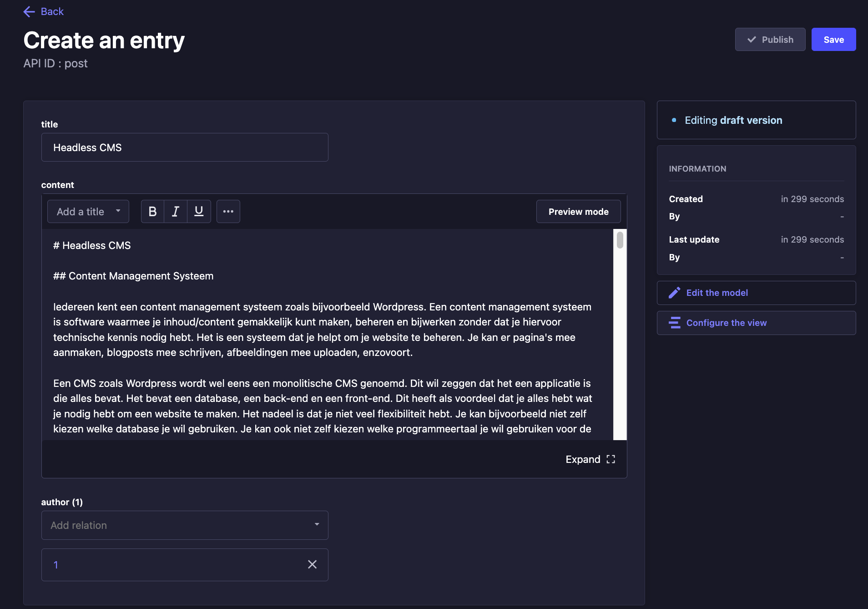868x609 pixels.
Task: Click the "# Headless CMS" heading line
Action: point(92,245)
